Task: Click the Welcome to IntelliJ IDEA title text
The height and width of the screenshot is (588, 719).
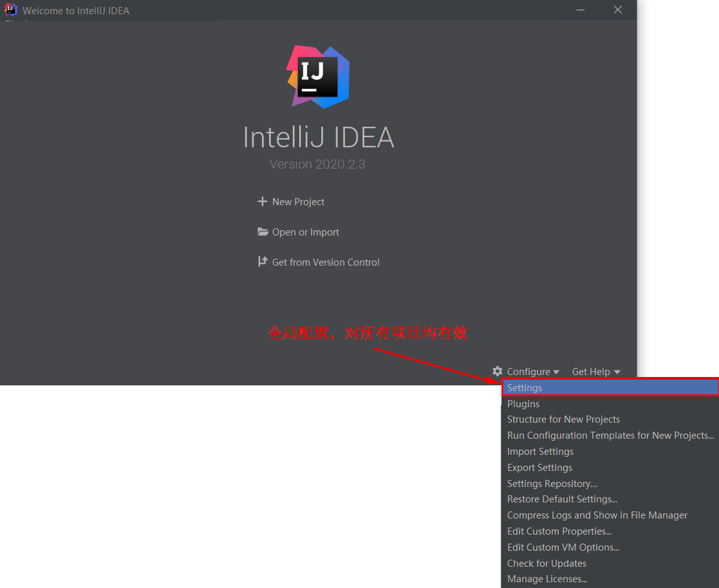Action: pyautogui.click(x=76, y=10)
